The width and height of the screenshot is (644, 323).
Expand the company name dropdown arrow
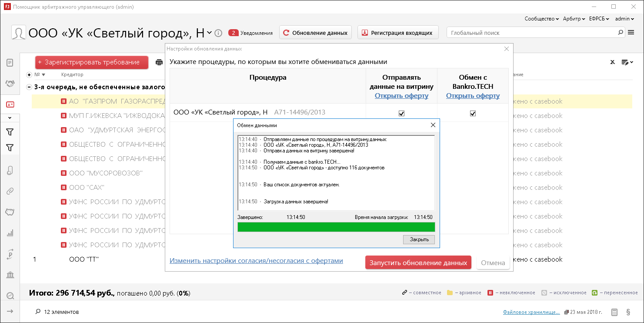pyautogui.click(x=209, y=33)
